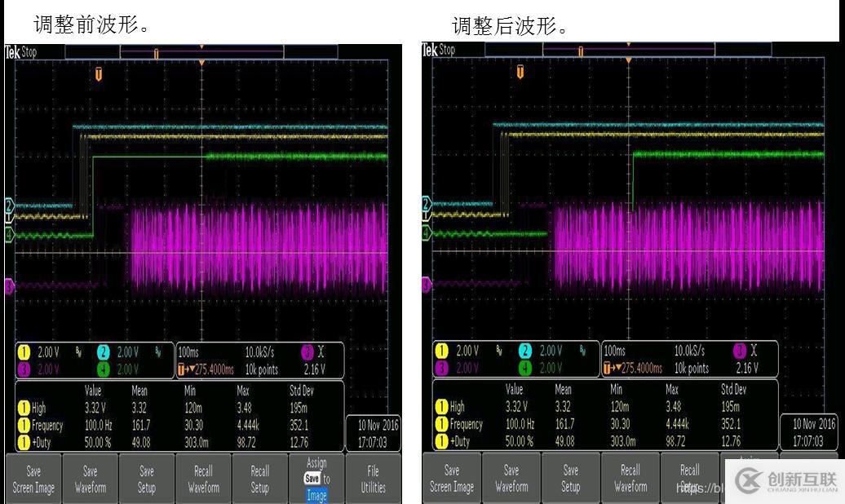The width and height of the screenshot is (845, 504).
Task: Click Save Waveform on the 调整前 scope
Action: pos(90,479)
